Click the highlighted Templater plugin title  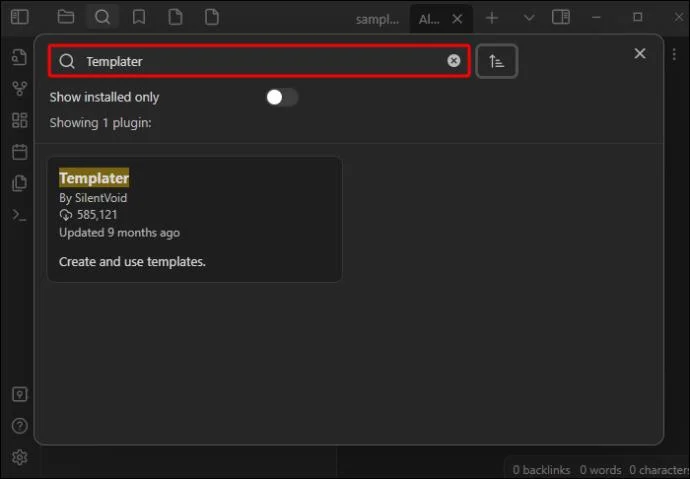94,178
